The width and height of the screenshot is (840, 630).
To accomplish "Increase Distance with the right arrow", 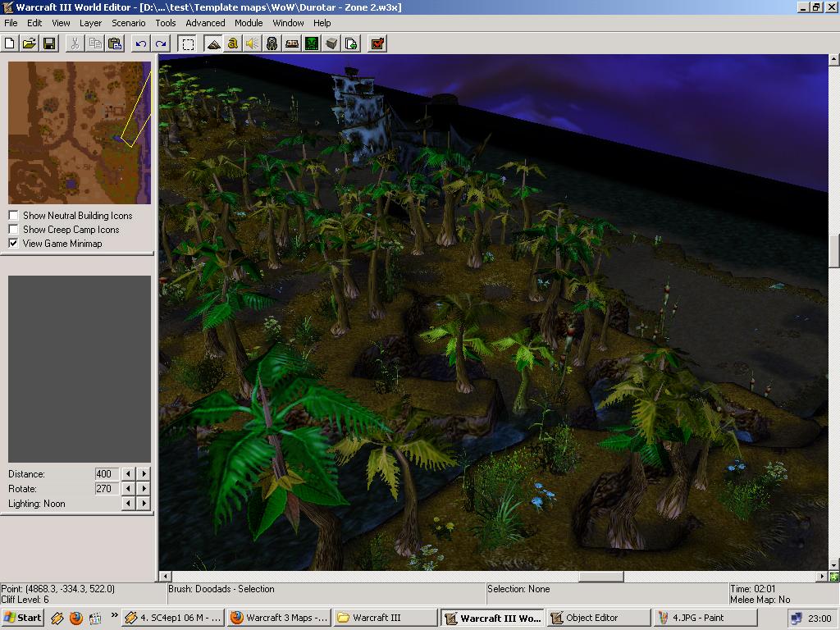I will 143,473.
